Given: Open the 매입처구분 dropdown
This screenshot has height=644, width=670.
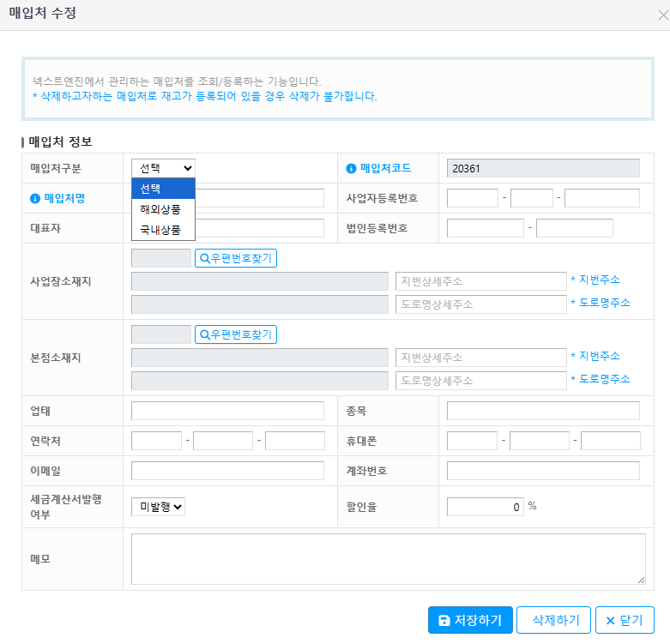Looking at the screenshot, I should pos(163,168).
